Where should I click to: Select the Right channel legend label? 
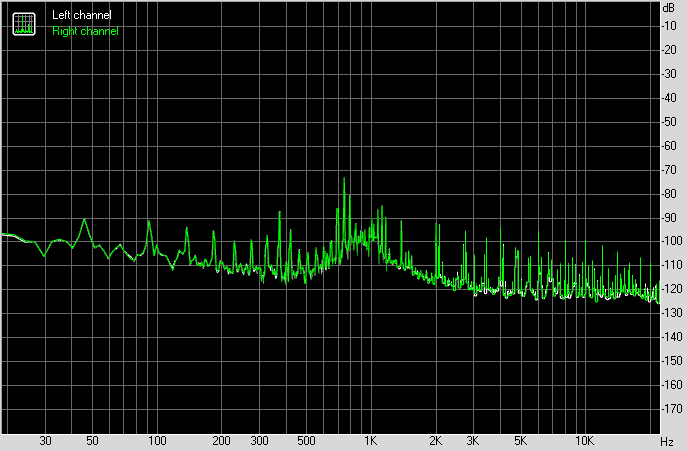85,31
